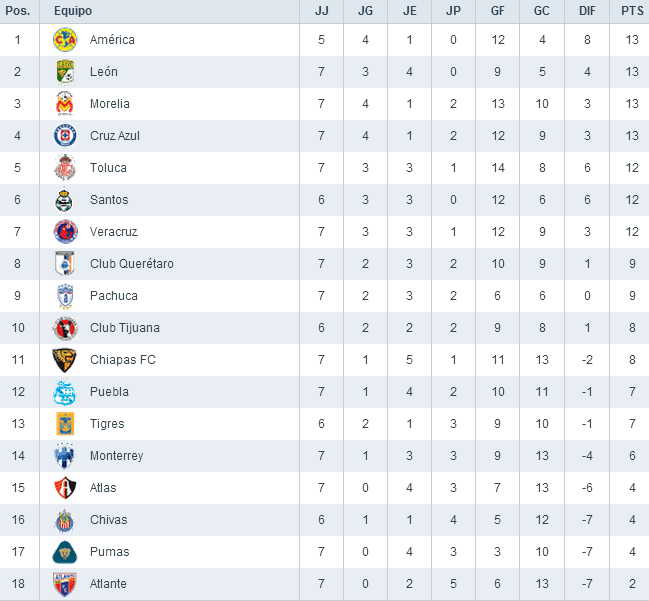Image resolution: width=649 pixels, height=601 pixels.
Task: Click Pachuca's points value cell
Action: point(629,296)
